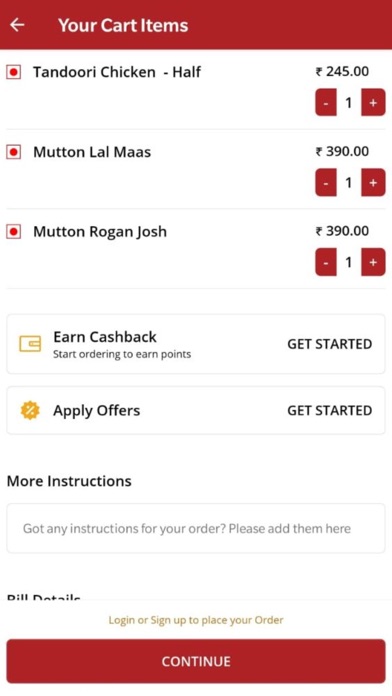Click the non-veg indicator beside Tandoori Chicken

point(14,72)
